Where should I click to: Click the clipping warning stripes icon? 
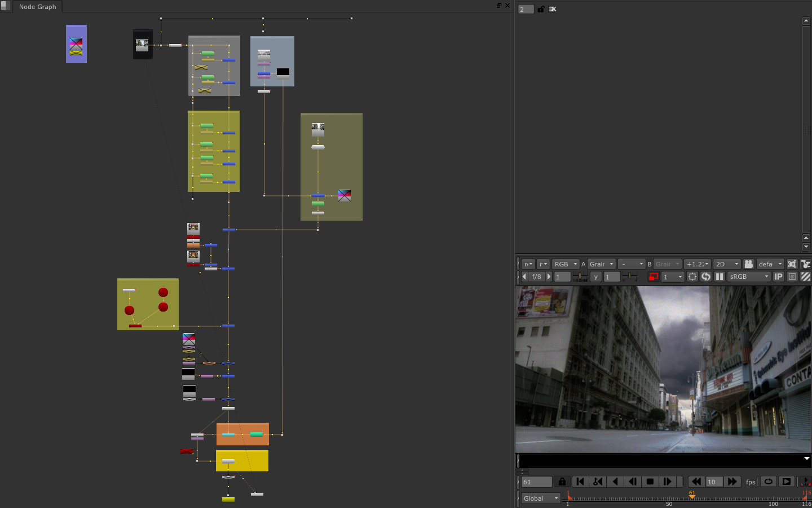point(806,277)
